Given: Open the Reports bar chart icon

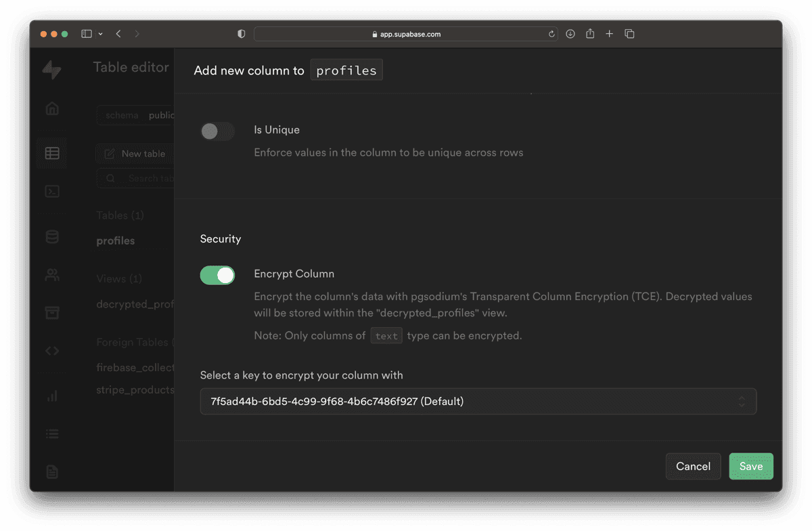Looking at the screenshot, I should (x=52, y=396).
